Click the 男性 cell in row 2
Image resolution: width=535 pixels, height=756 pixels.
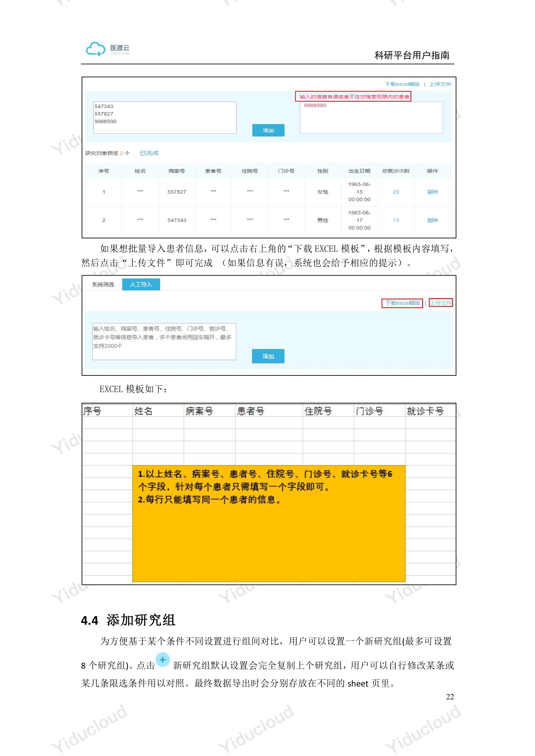[323, 220]
